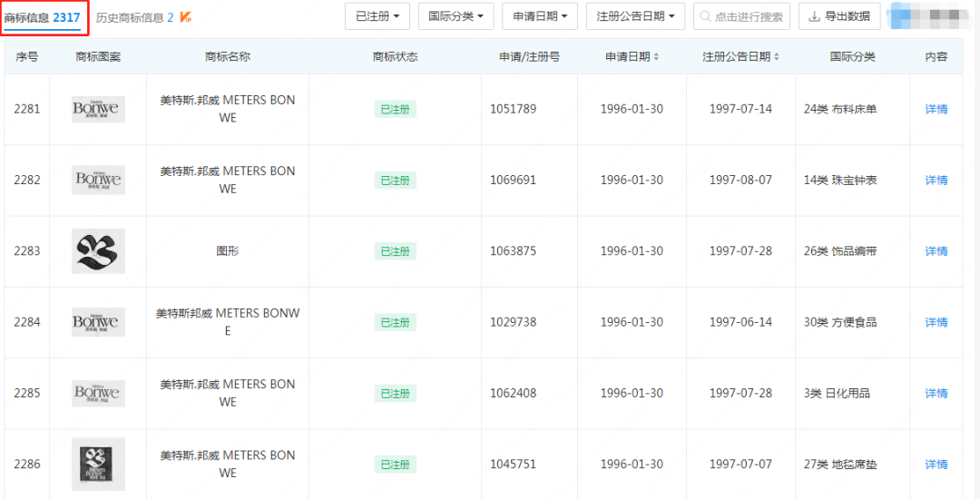Click the 申请日期 column sort arrows
The image size is (980, 499).
click(x=656, y=57)
